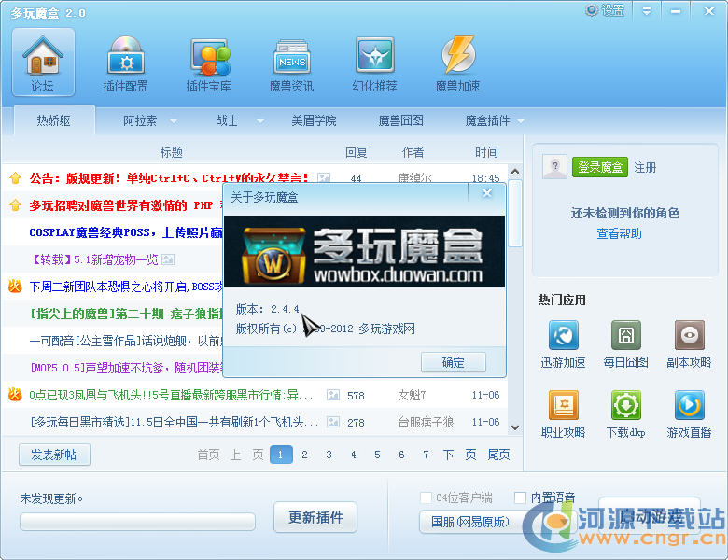Screen dimensions: 728x560
Task: Go to page 2 of forum
Action: (x=304, y=455)
